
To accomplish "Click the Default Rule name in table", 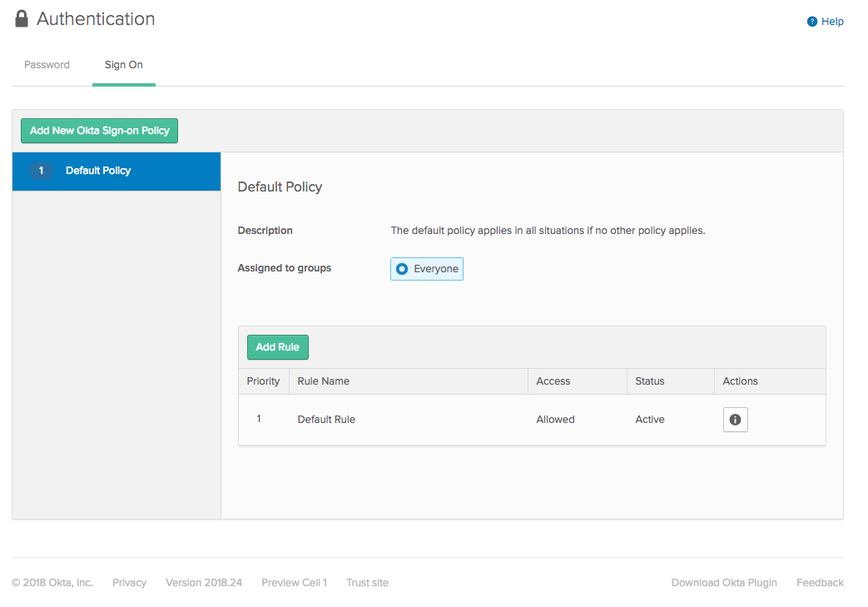I will [x=326, y=420].
